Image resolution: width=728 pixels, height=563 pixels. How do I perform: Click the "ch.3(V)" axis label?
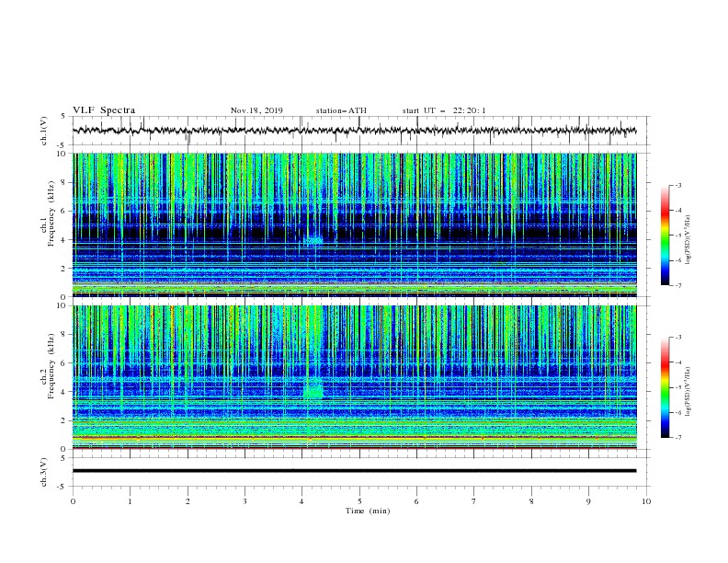44,472
